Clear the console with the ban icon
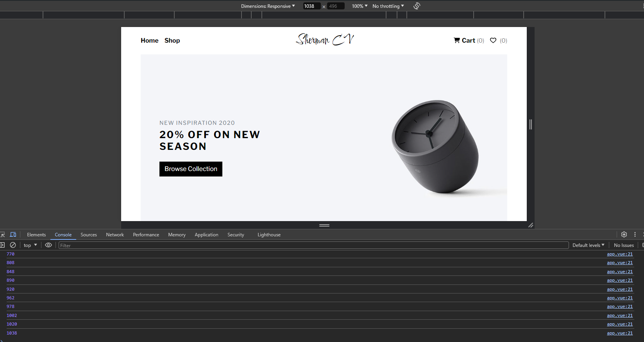The width and height of the screenshot is (644, 342). [13, 245]
